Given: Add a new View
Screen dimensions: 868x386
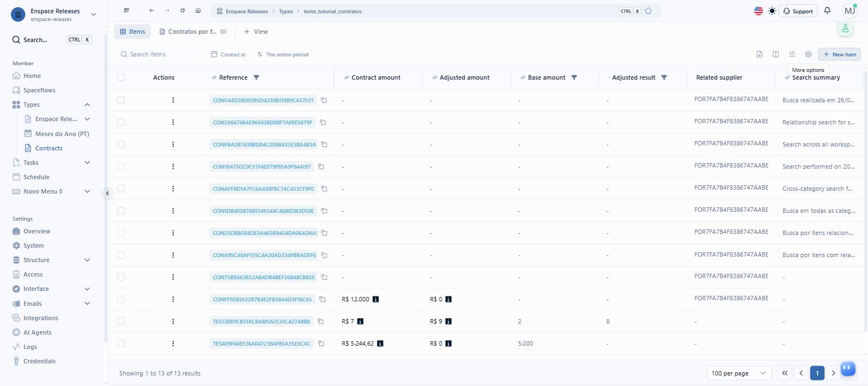Looking at the screenshot, I should (x=256, y=32).
